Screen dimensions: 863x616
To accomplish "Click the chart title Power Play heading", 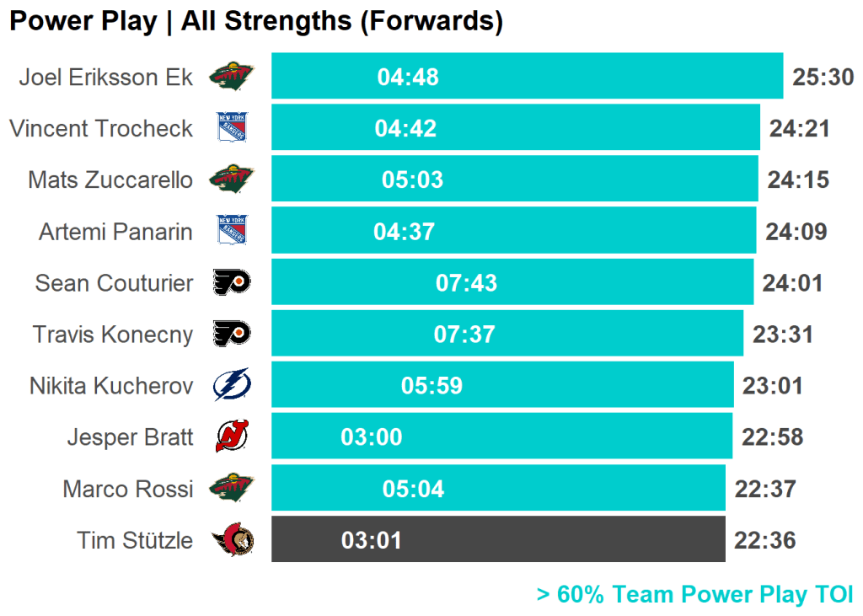I will 256,22.
